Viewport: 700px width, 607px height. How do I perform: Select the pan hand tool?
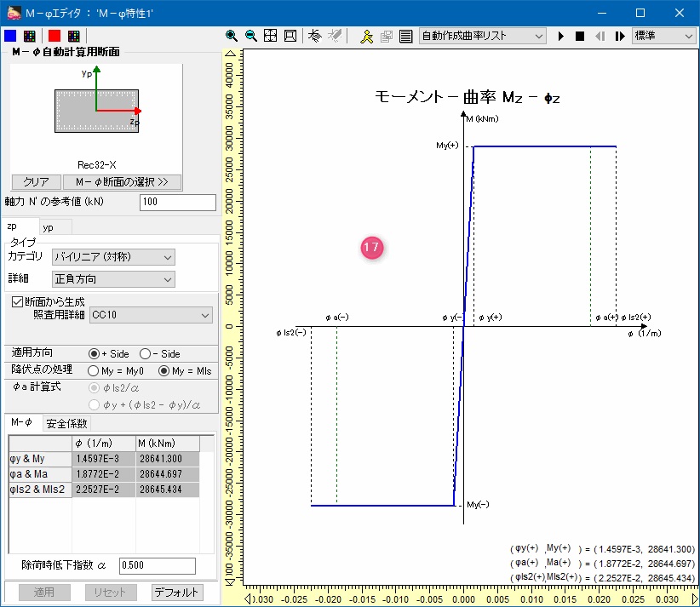coord(315,36)
